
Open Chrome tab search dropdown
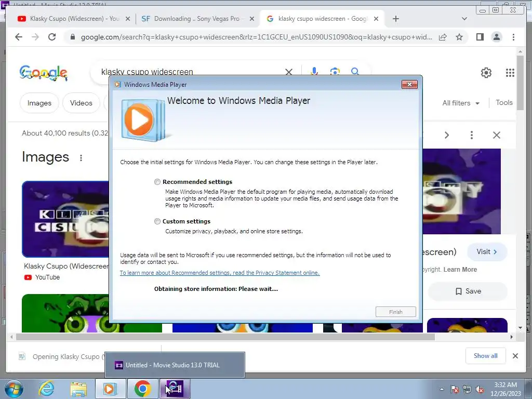[464, 19]
